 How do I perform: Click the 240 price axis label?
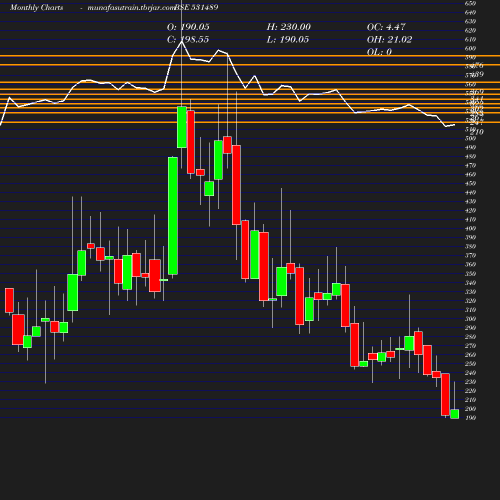pyautogui.click(x=470, y=373)
